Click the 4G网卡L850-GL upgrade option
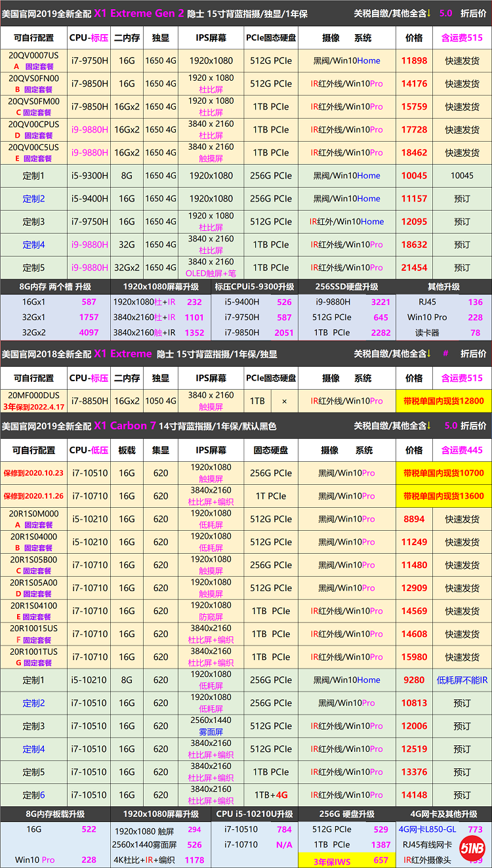The width and height of the screenshot is (492, 868). [428, 830]
